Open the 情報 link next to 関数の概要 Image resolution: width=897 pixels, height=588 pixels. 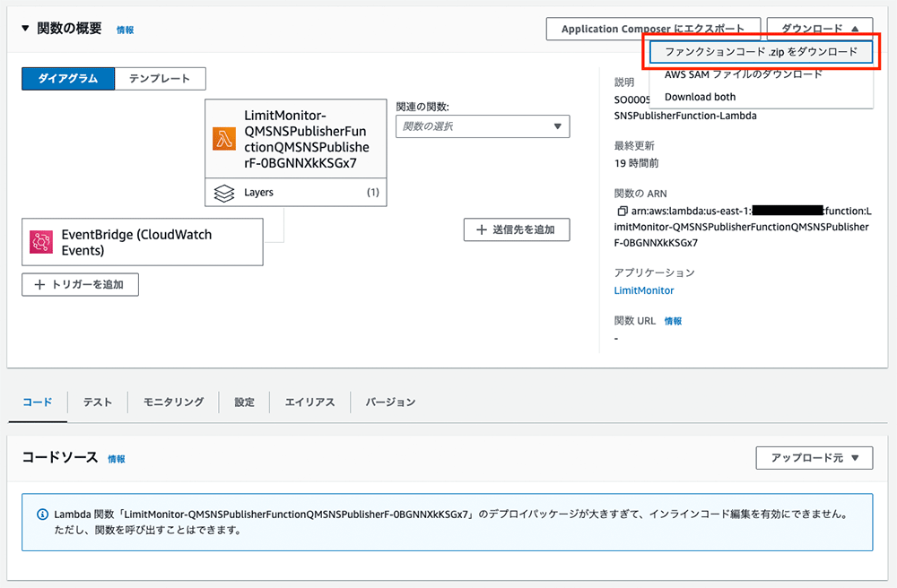[125, 30]
